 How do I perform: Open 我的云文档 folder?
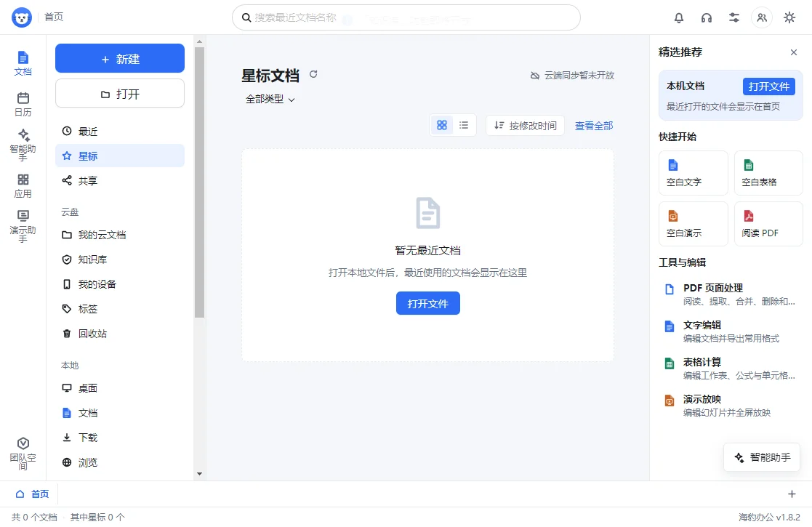pos(120,235)
